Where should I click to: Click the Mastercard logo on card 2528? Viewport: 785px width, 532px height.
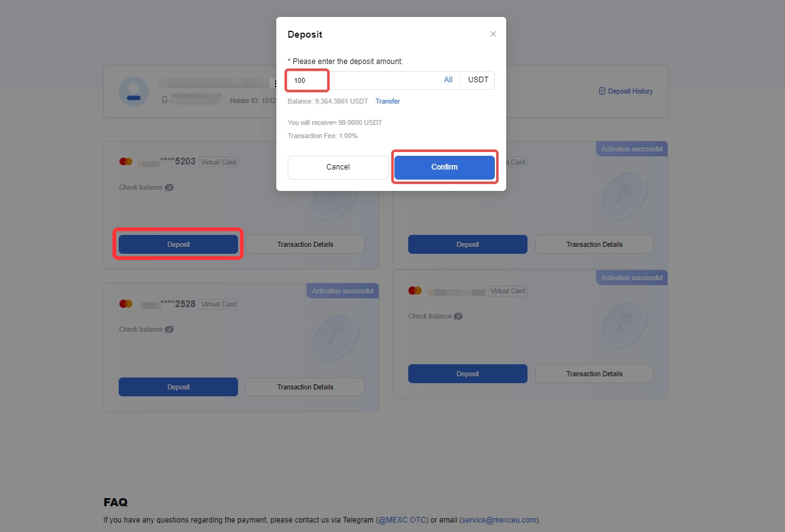(x=126, y=303)
